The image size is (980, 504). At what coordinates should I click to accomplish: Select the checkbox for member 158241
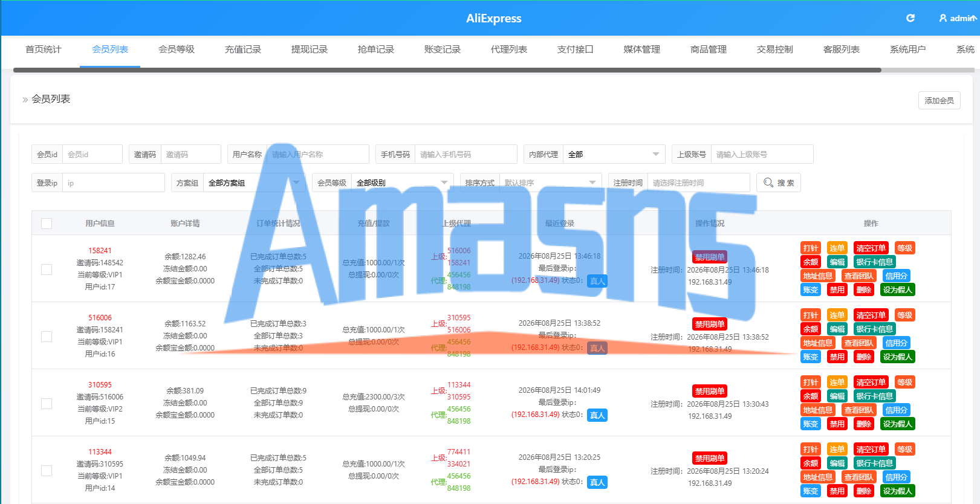tap(47, 269)
